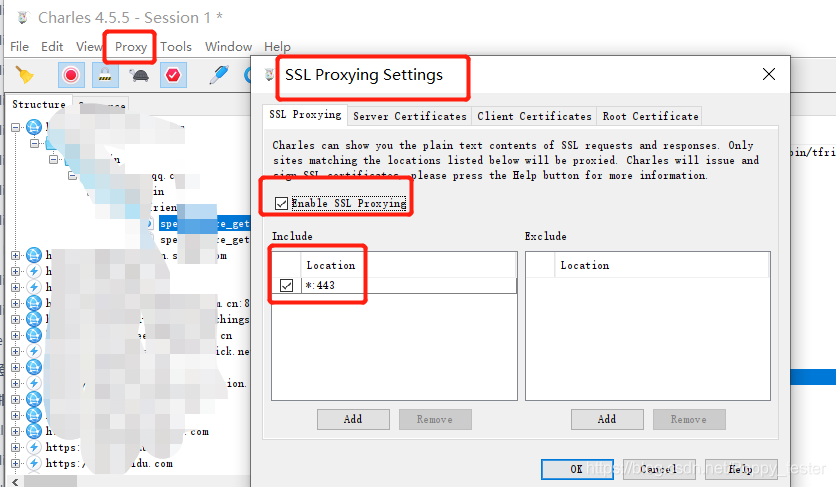Uncheck Enable SSL Proxying checkbox

click(x=282, y=203)
